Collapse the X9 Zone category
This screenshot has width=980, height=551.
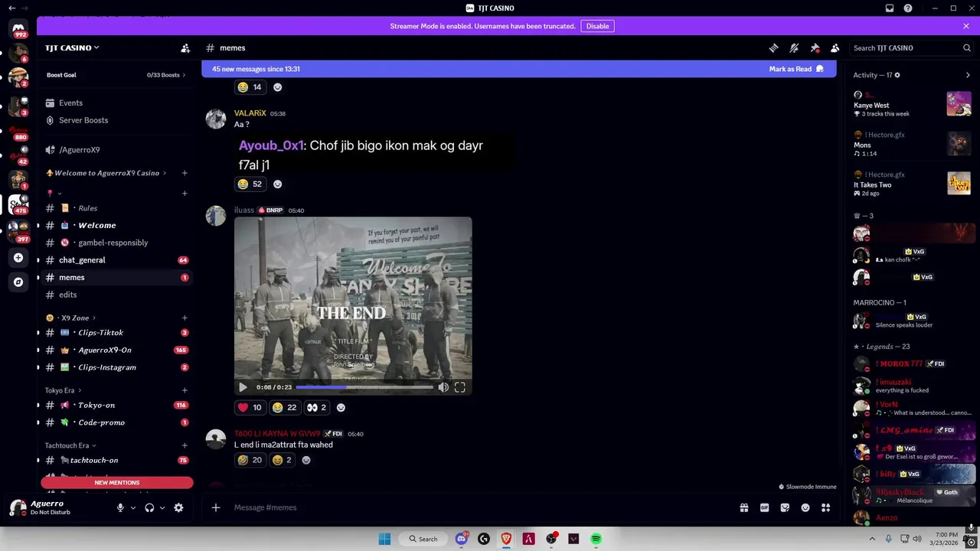click(70, 318)
